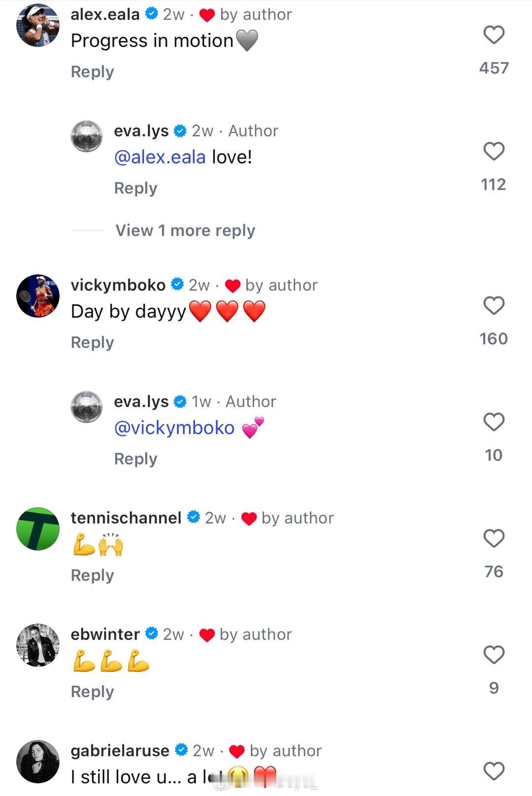The image size is (532, 796).
Task: Tap heart icon on gabrielaruse comment
Action: pyautogui.click(x=494, y=771)
